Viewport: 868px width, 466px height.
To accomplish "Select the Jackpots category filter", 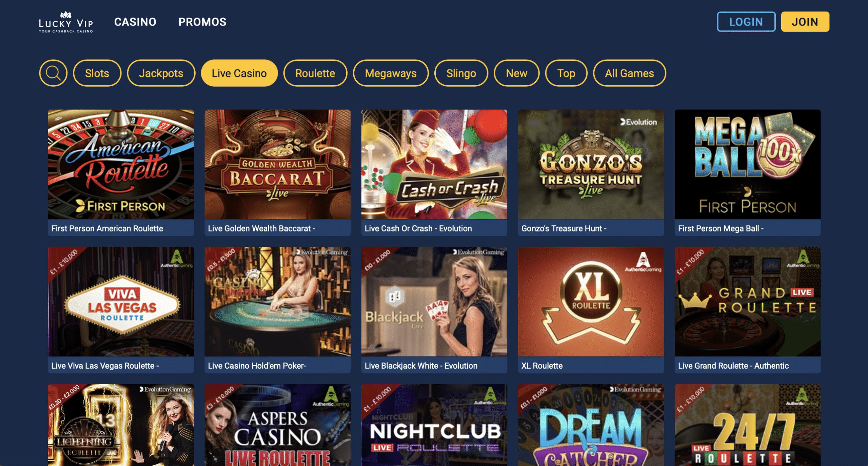I will 161,73.
